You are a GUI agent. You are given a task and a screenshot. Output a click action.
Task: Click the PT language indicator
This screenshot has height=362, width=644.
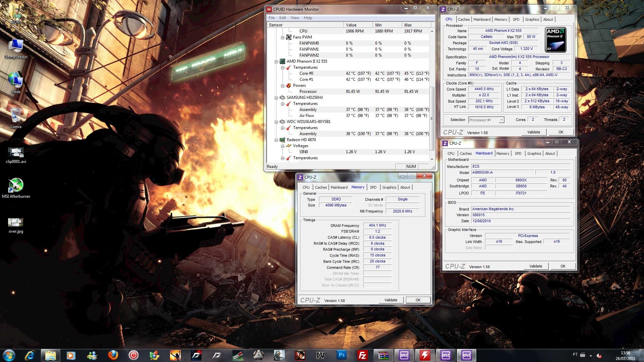pos(575,355)
